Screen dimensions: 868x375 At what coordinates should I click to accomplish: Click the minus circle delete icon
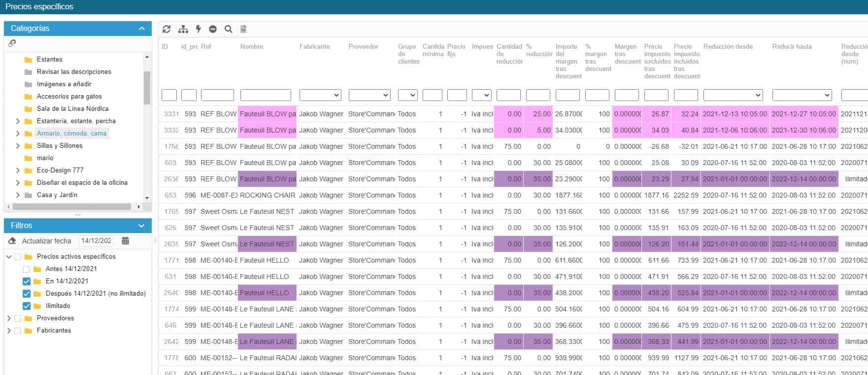pos(213,29)
